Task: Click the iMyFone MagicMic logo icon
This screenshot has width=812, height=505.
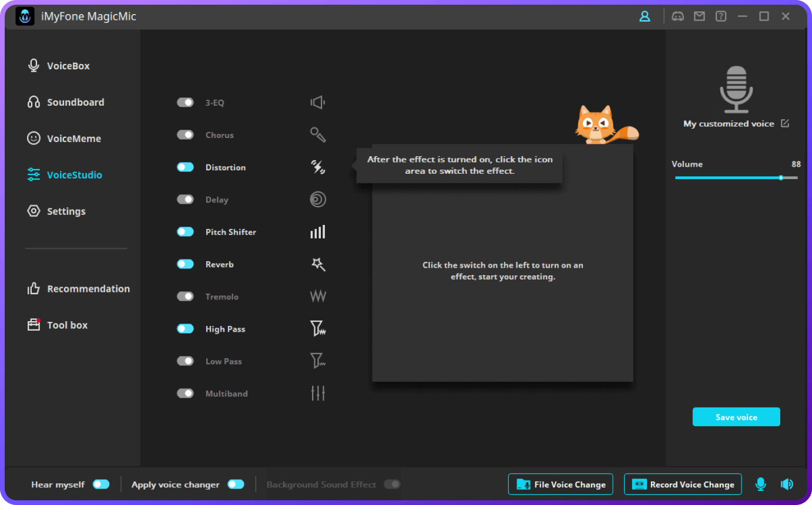Action: pyautogui.click(x=25, y=16)
